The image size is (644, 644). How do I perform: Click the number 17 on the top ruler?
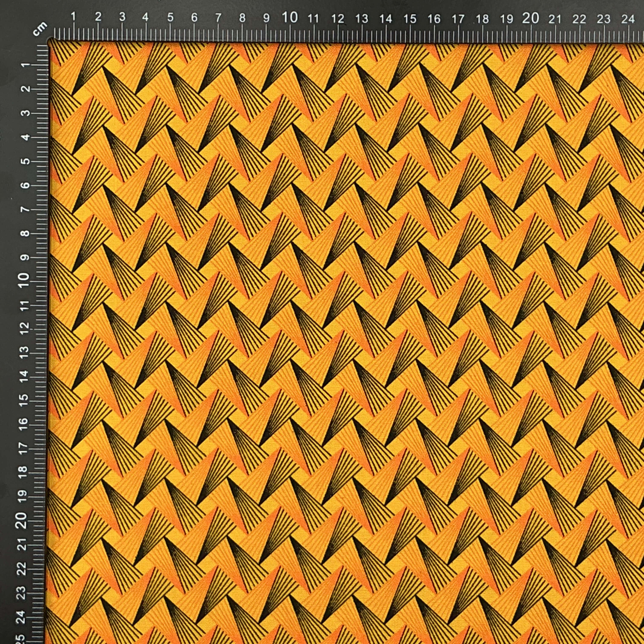[458, 19]
